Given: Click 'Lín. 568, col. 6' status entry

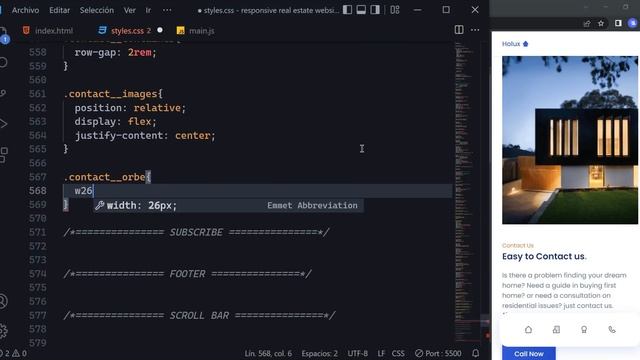Looking at the screenshot, I should pyautogui.click(x=268, y=353).
